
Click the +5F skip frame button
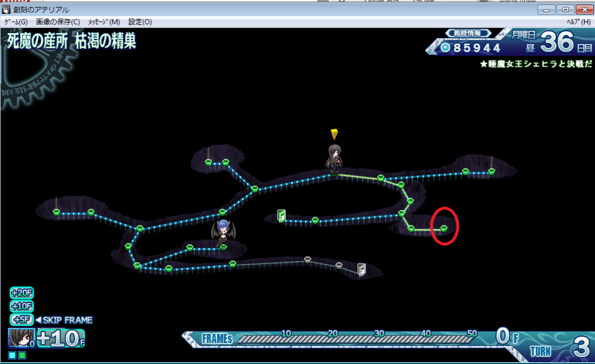[x=22, y=320]
